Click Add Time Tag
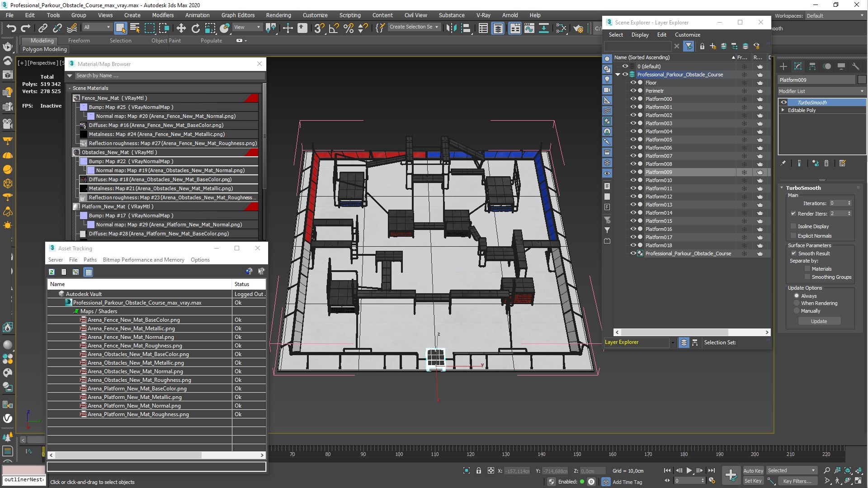The height and width of the screenshot is (488, 868). point(627,482)
